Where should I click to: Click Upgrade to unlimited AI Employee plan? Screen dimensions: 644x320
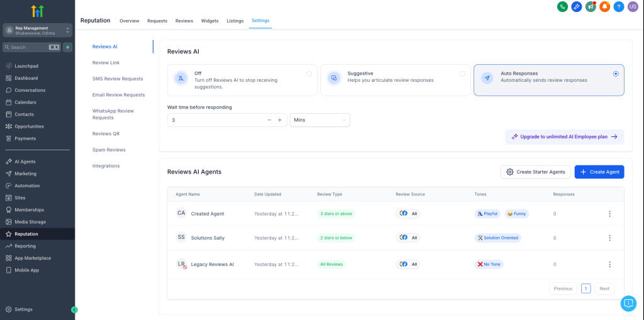click(564, 137)
